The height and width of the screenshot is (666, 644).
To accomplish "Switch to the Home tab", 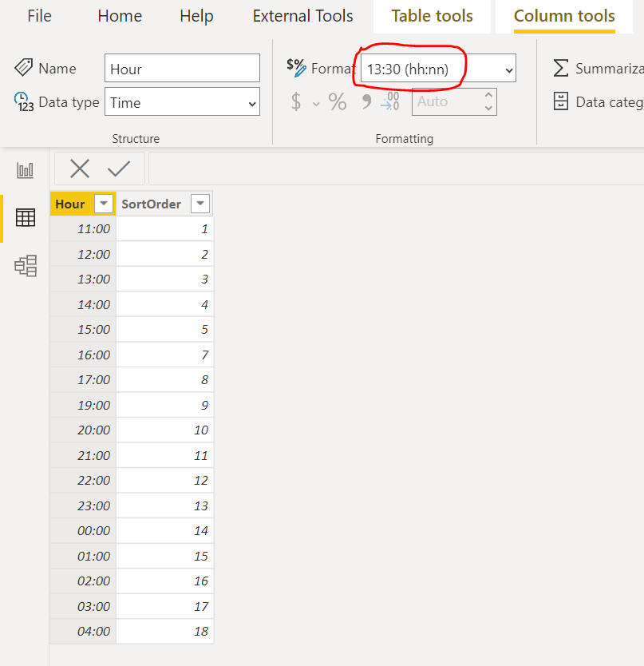I will (x=120, y=16).
